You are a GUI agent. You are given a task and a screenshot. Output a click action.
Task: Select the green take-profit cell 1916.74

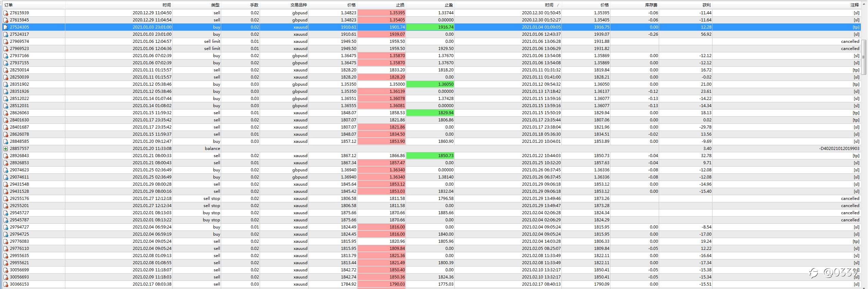[x=430, y=27]
